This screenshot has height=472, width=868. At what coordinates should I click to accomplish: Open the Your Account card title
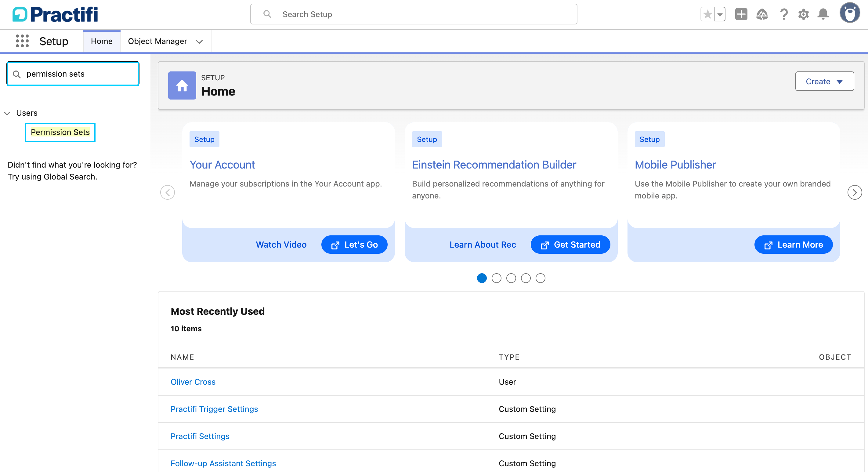[222, 165]
